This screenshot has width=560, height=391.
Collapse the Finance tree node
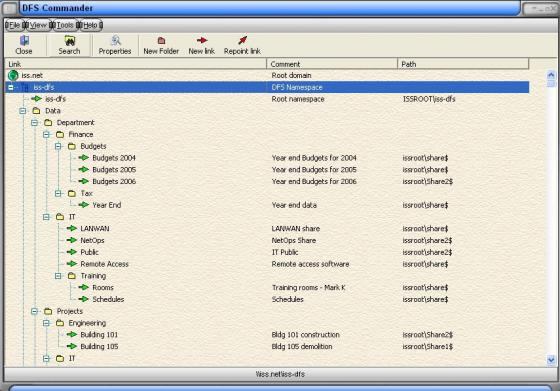pyautogui.click(x=46, y=134)
